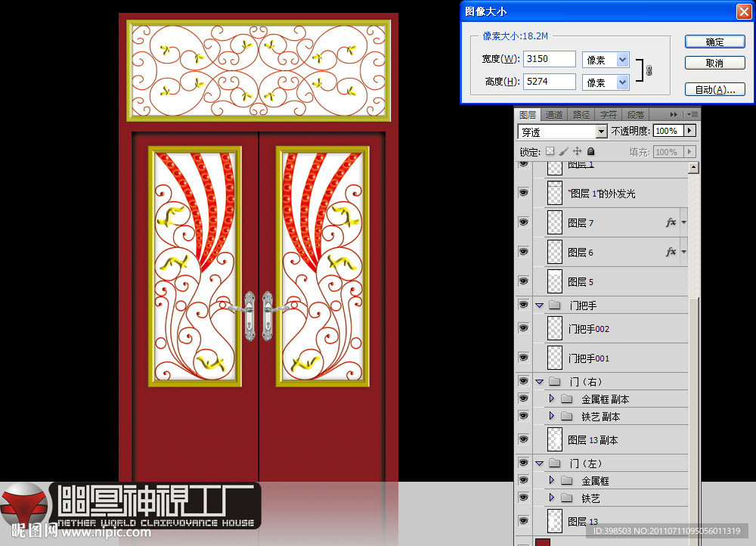The image size is (756, 546).
Task: Switch to the 段落 tab
Action: click(x=636, y=115)
